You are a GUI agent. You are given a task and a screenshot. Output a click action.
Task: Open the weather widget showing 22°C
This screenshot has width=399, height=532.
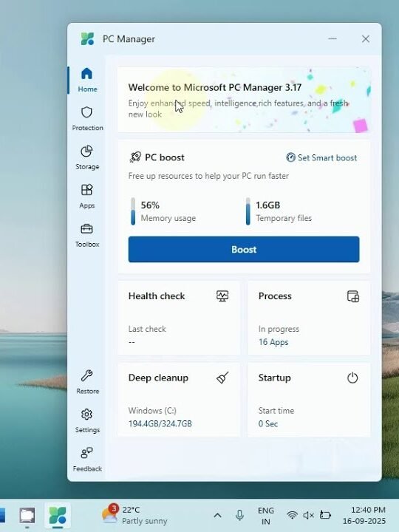135,515
